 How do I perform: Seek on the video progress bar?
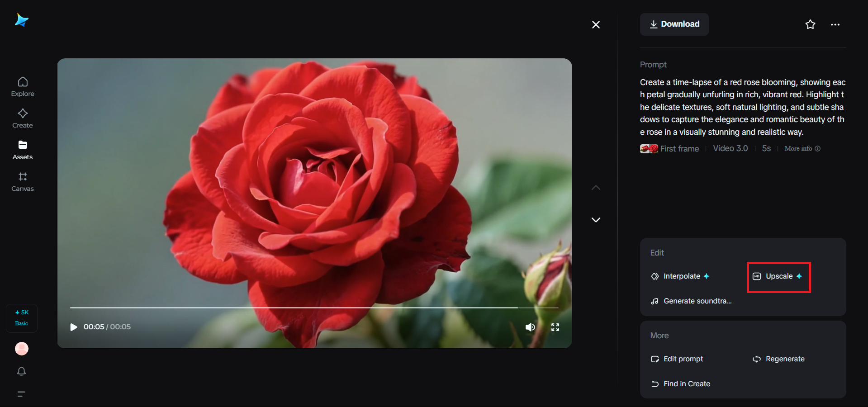(314, 308)
